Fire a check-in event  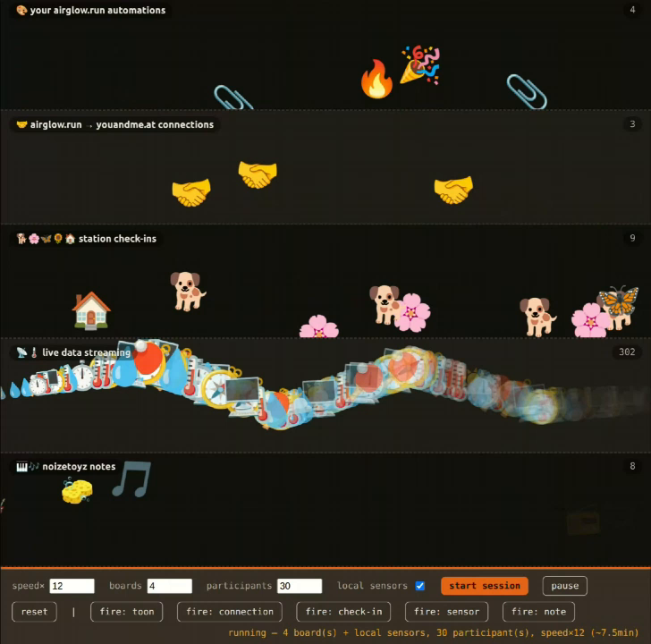(343, 612)
